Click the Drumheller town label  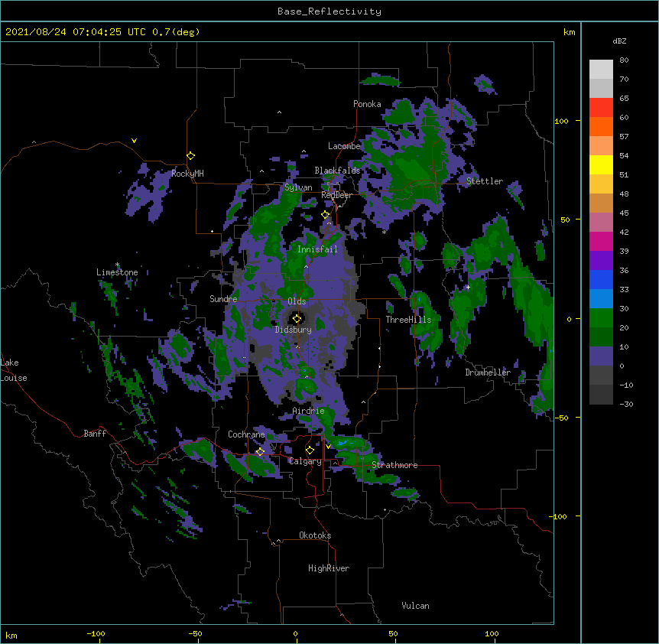[488, 372]
